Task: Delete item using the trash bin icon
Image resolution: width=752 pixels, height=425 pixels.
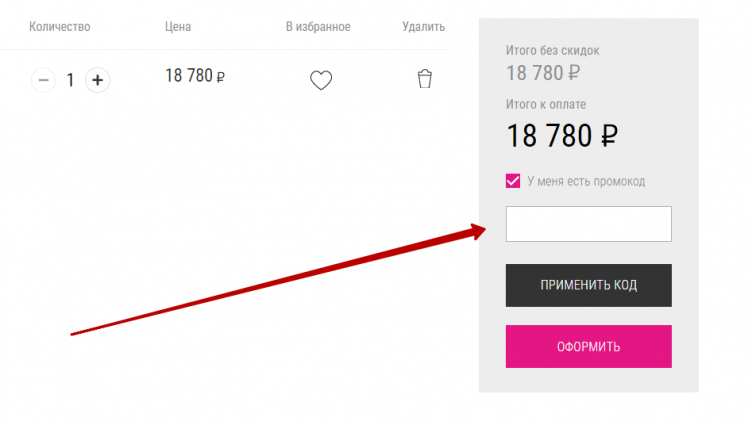Action: (x=424, y=79)
